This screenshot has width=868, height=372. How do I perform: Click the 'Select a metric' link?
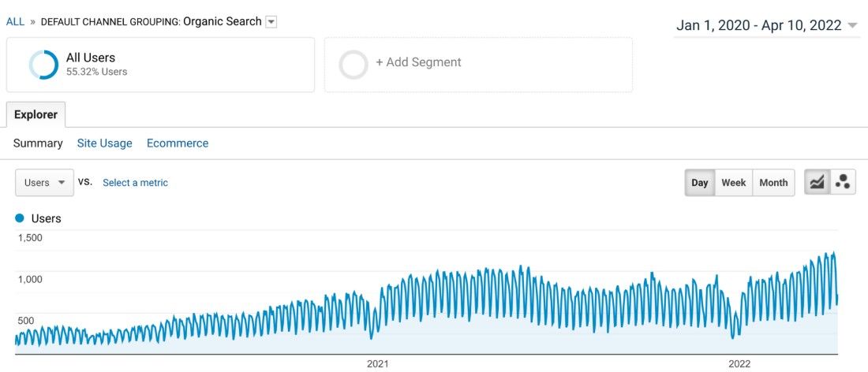click(x=135, y=183)
